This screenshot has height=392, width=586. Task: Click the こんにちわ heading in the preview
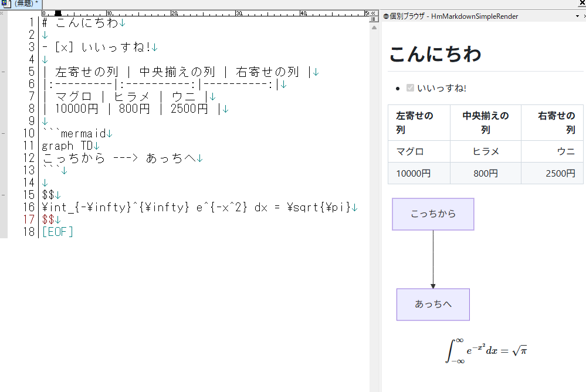tap(435, 54)
